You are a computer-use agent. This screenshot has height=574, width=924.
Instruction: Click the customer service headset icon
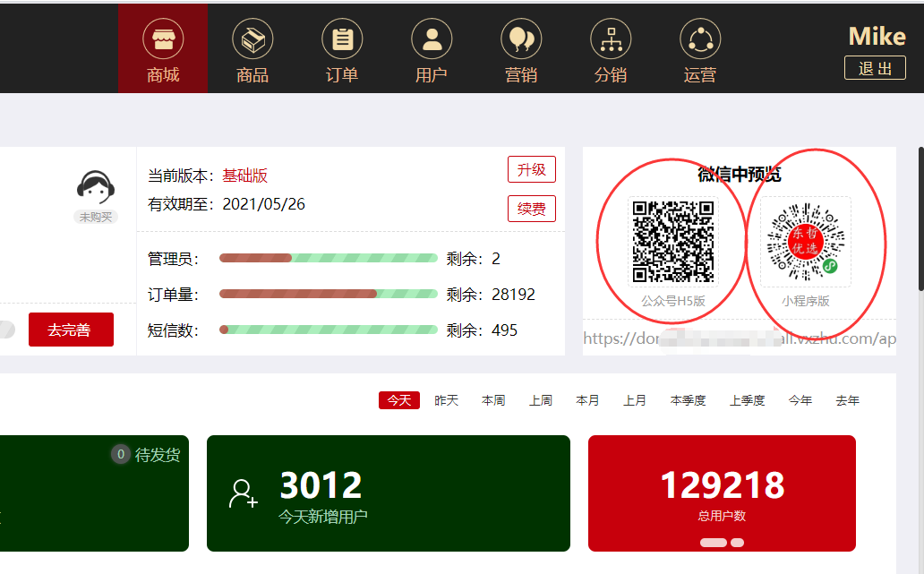pyautogui.click(x=97, y=188)
